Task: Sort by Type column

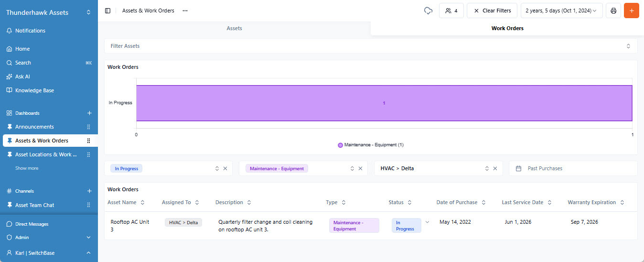Action: pyautogui.click(x=336, y=202)
